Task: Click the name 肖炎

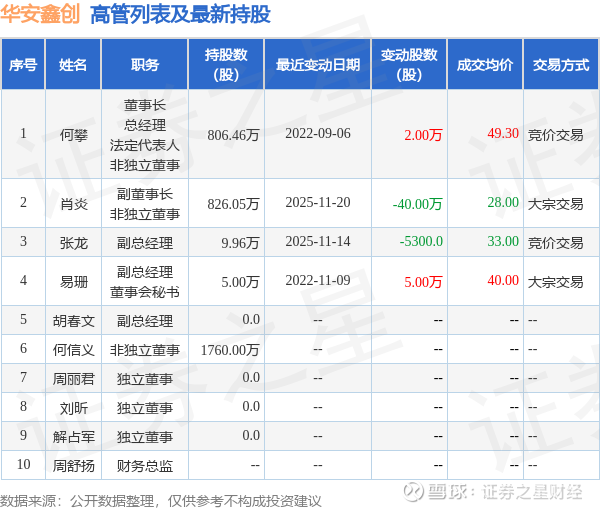Action: pyautogui.click(x=73, y=204)
